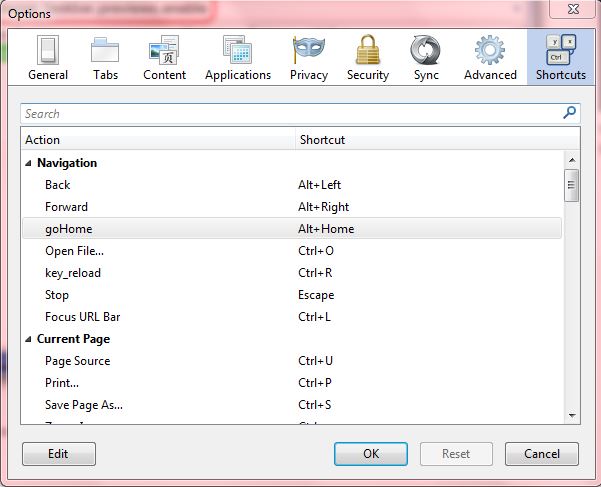Click the Ctrl+R shortcut cell
This screenshot has height=487, width=601.
coord(315,273)
